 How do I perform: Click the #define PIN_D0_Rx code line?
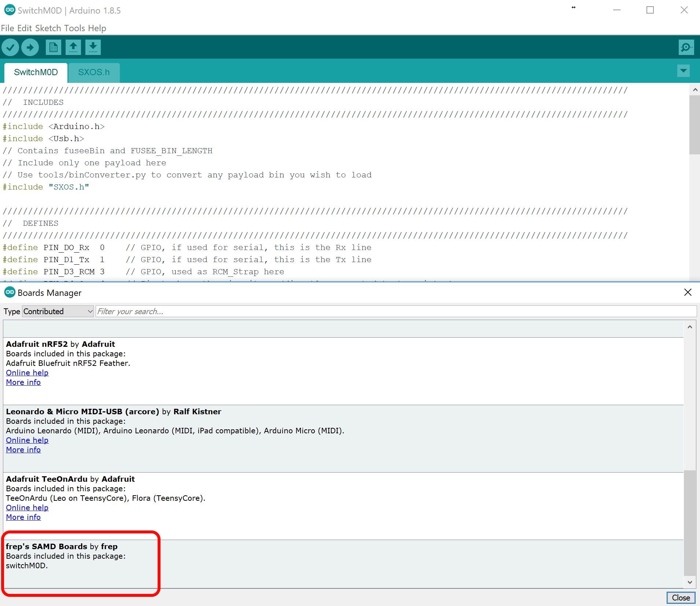tap(187, 247)
